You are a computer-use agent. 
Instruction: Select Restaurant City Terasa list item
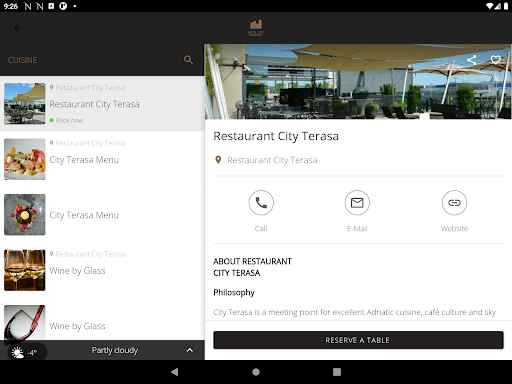tap(102, 104)
